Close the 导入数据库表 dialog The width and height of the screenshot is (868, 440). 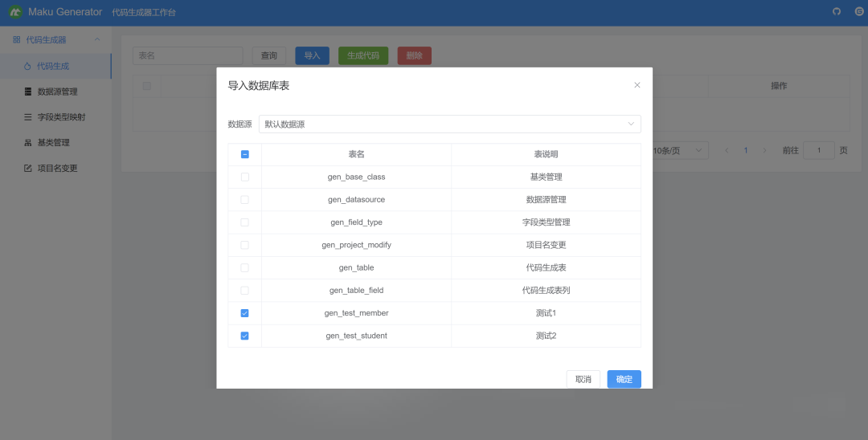click(x=637, y=85)
